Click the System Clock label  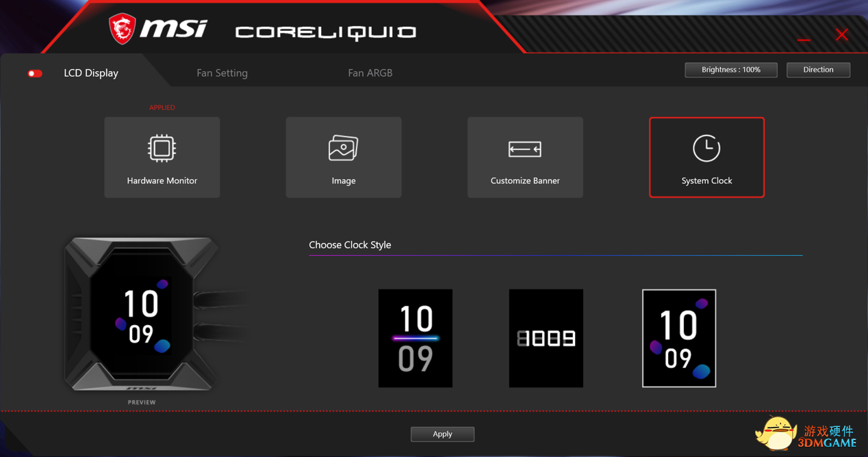(x=706, y=181)
